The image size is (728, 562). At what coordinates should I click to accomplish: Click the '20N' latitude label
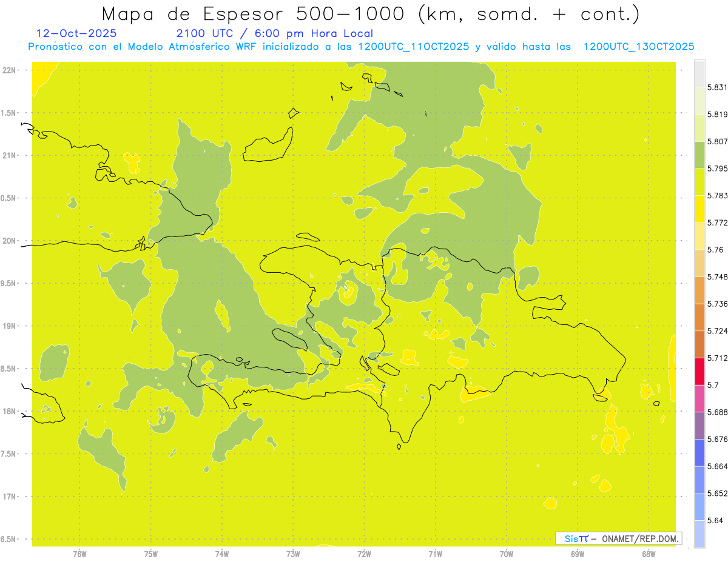(x=10, y=241)
